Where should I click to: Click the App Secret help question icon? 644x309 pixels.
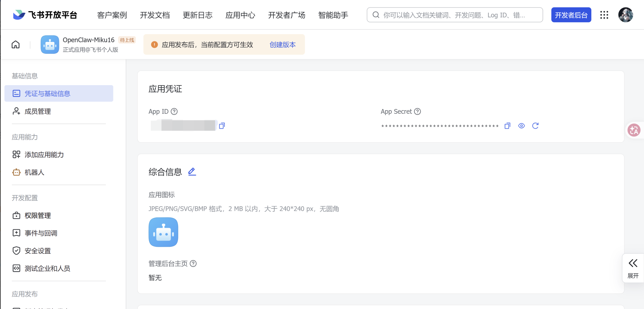pos(417,111)
